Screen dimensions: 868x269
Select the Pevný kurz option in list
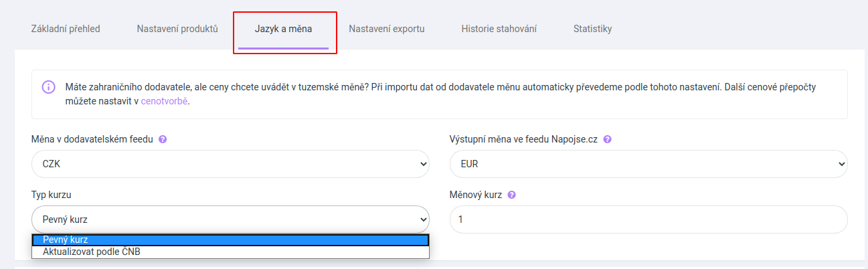pyautogui.click(x=230, y=240)
